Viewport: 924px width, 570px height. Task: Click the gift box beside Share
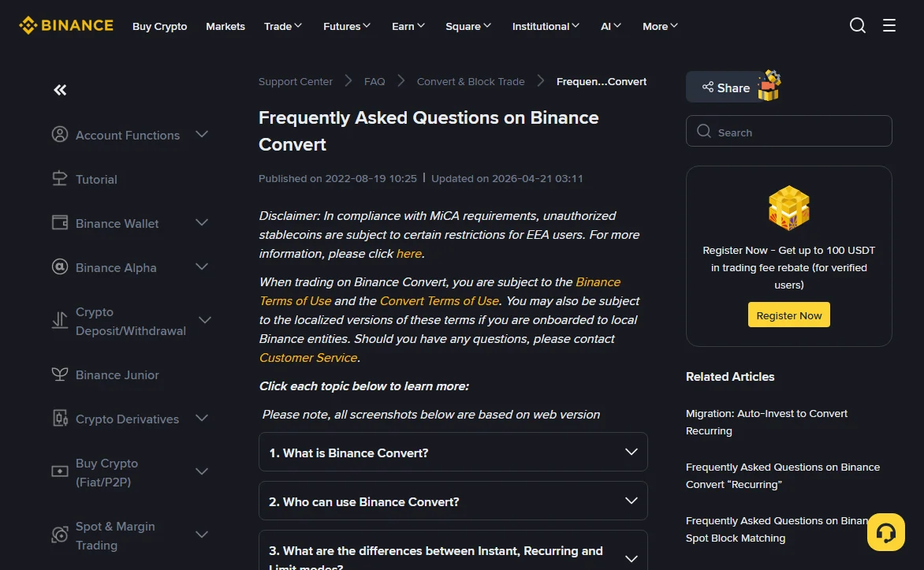(x=769, y=86)
